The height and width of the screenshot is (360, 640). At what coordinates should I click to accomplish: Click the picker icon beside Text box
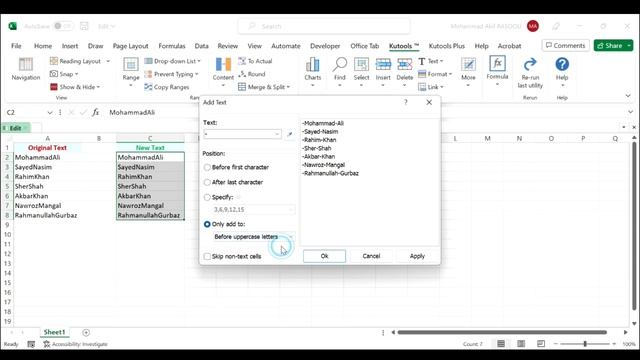click(x=289, y=134)
